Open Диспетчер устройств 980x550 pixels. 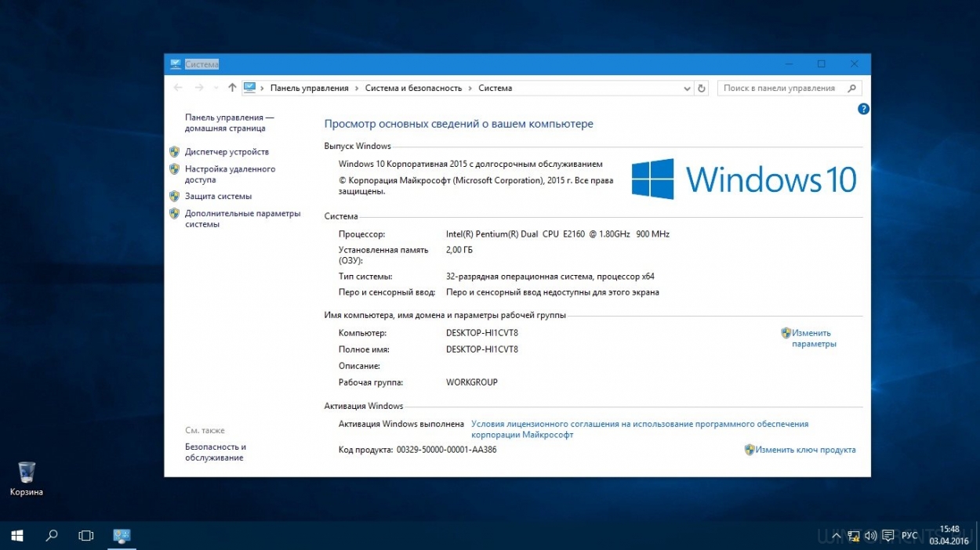point(227,151)
